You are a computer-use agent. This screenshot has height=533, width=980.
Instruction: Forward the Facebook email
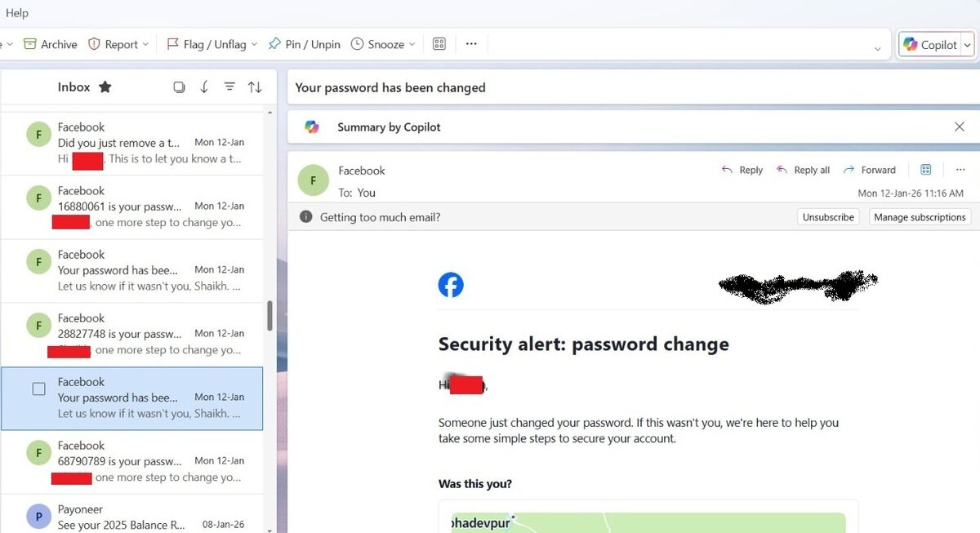pos(869,170)
